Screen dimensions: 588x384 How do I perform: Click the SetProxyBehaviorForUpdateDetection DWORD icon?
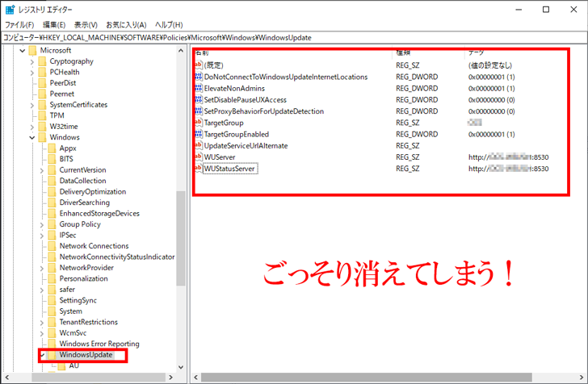[x=199, y=111]
